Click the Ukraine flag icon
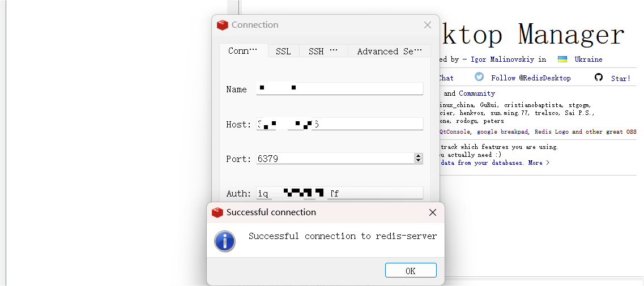The width and height of the screenshot is (644, 286). click(x=562, y=59)
